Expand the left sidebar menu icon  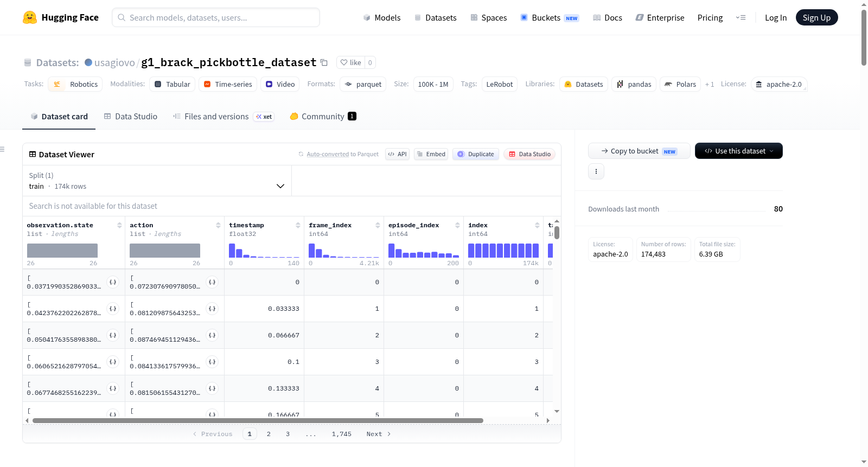(x=2, y=149)
